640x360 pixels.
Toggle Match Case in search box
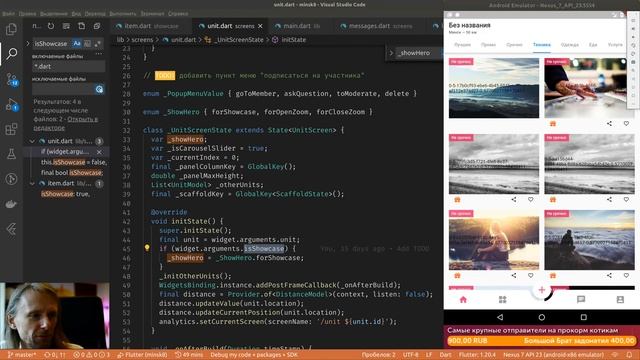click(77, 43)
